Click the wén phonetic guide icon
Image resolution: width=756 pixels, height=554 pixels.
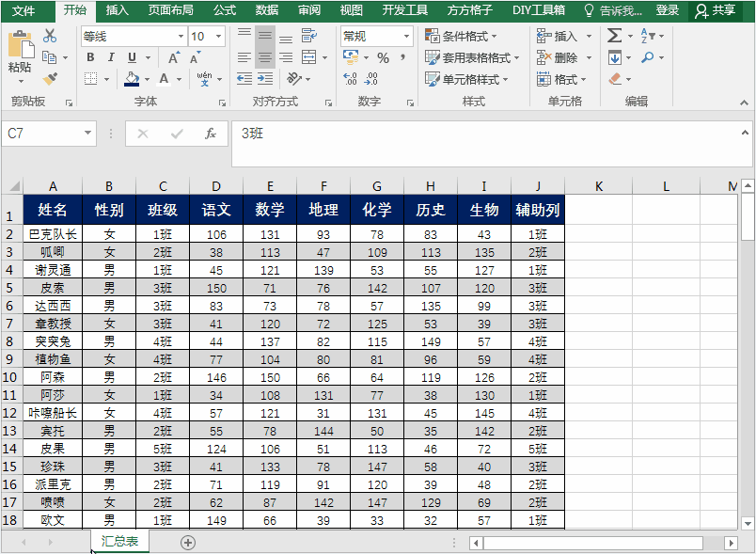[204, 79]
